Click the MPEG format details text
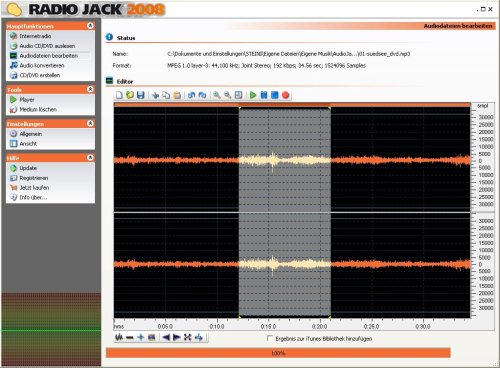 pyautogui.click(x=266, y=66)
